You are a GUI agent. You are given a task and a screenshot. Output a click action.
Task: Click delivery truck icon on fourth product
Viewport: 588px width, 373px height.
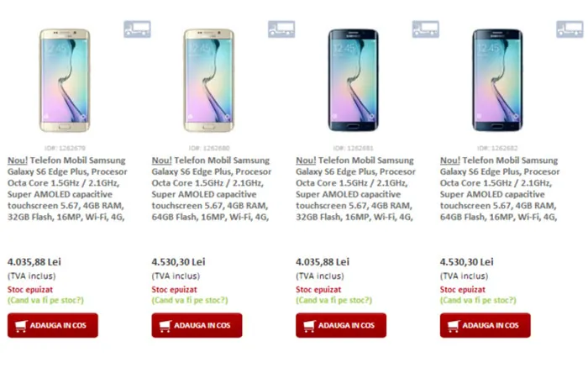(x=570, y=29)
